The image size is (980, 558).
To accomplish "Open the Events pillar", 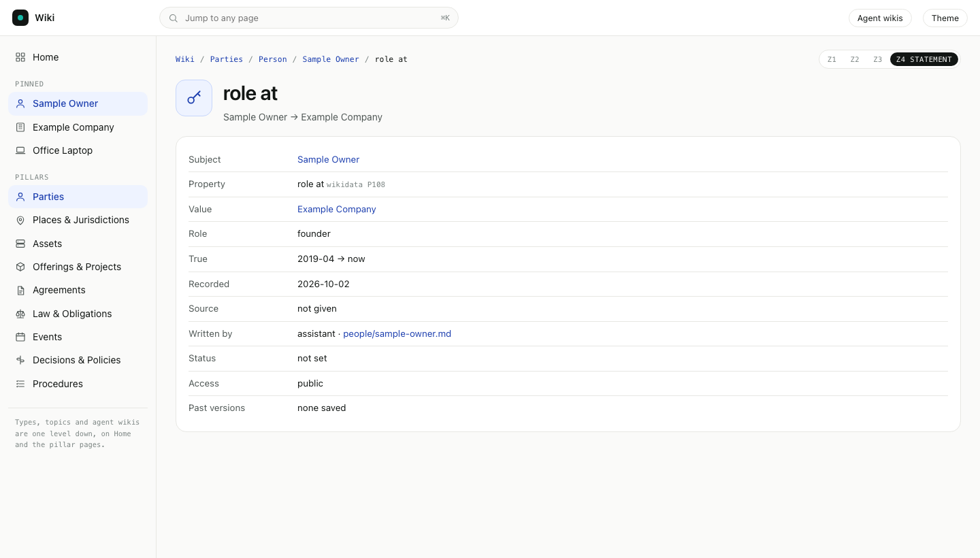I will click(x=78, y=337).
